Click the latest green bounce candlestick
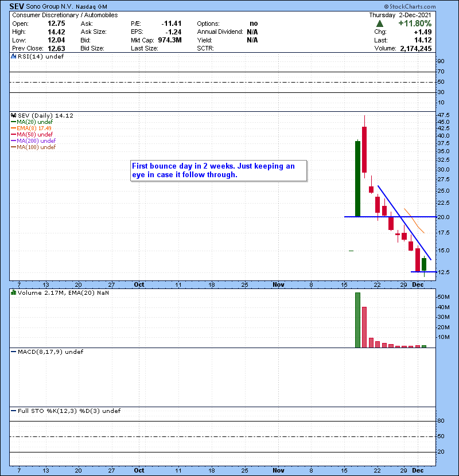The image size is (459, 476). (424, 264)
